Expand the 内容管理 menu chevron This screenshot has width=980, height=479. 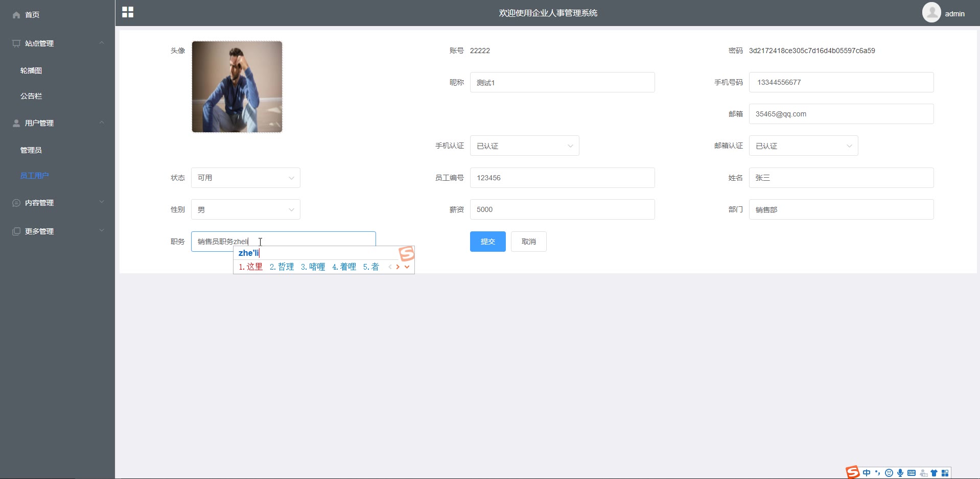click(102, 202)
